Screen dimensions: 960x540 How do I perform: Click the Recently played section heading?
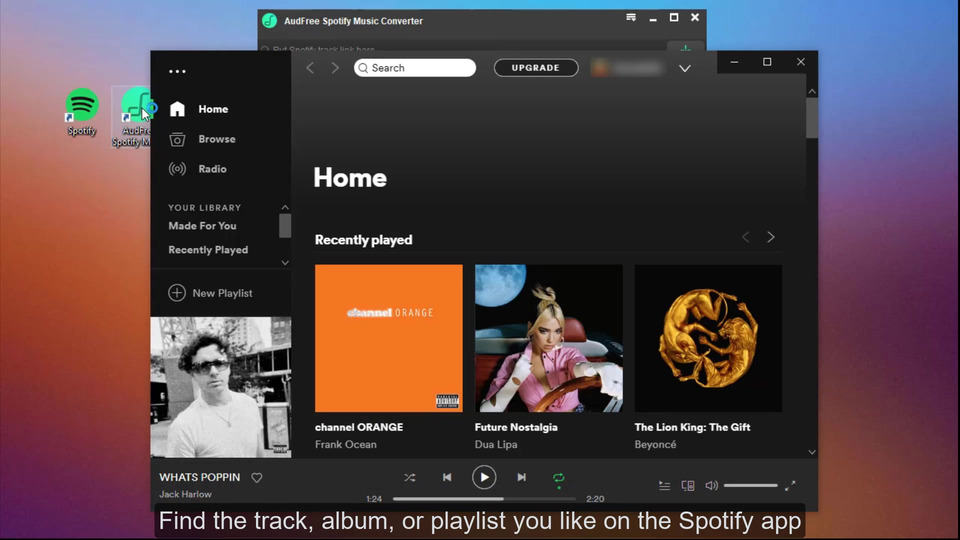point(363,240)
